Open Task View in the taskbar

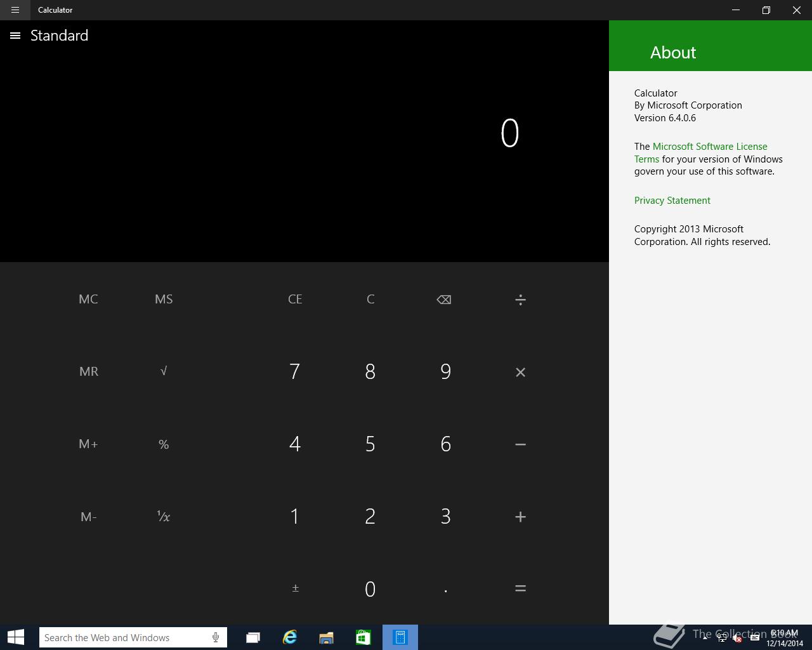click(x=252, y=637)
